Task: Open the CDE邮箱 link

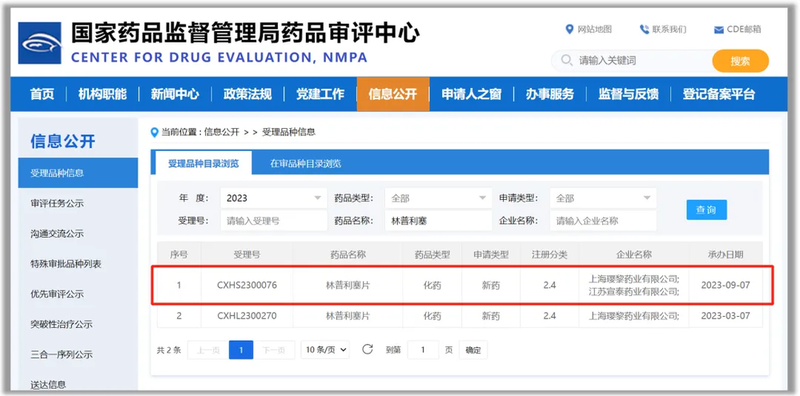Action: pyautogui.click(x=744, y=29)
